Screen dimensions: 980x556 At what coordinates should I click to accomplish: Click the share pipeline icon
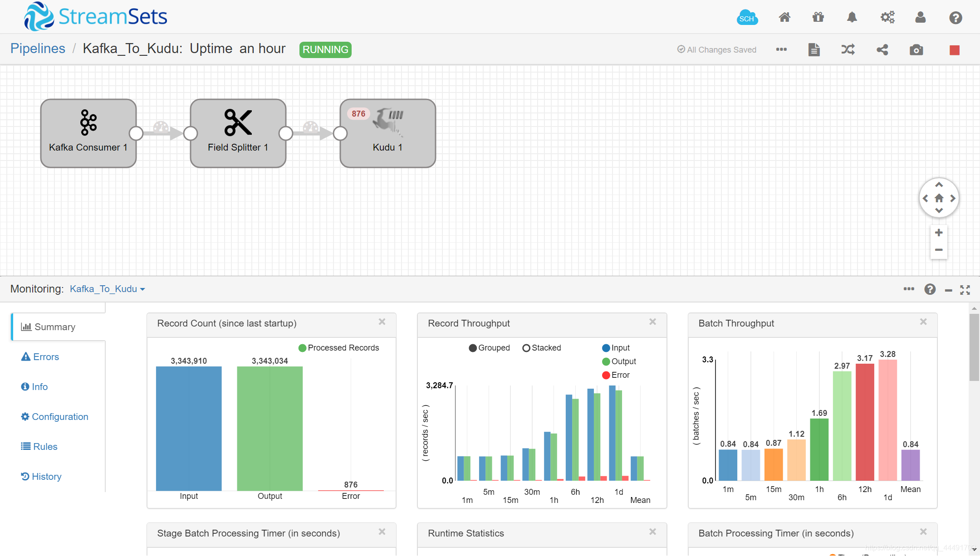click(882, 49)
